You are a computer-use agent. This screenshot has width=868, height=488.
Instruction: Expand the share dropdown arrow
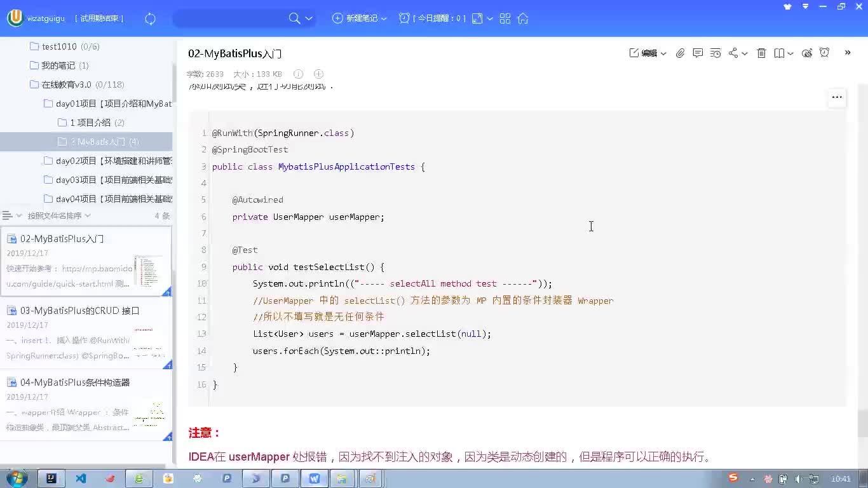tap(745, 54)
